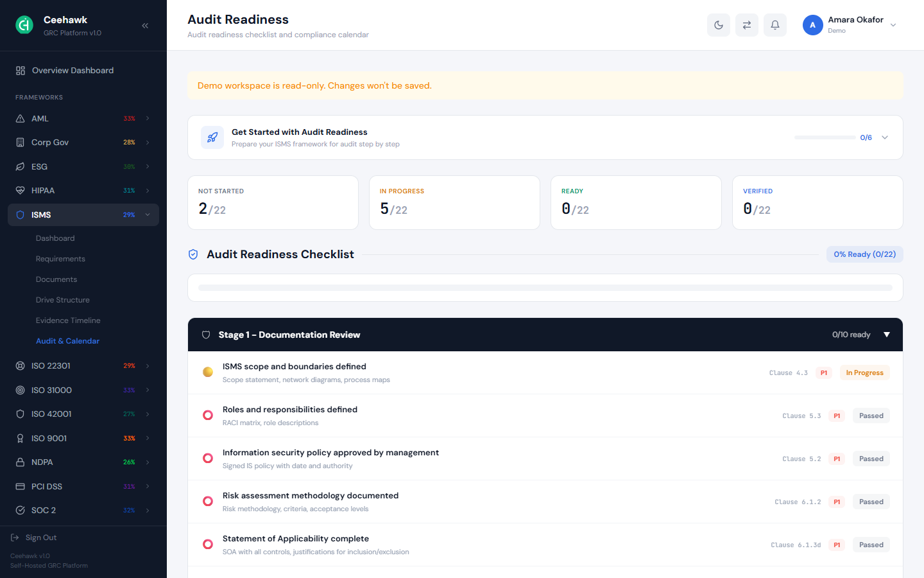Open the user account dropdown chevron

point(893,25)
